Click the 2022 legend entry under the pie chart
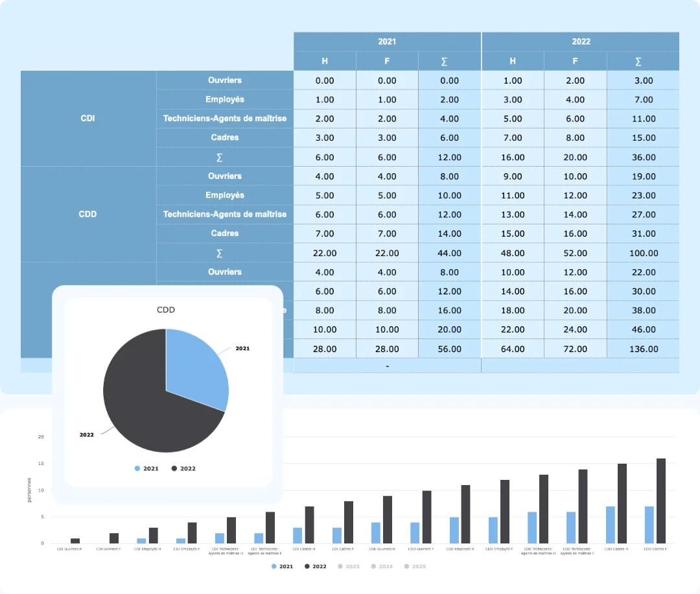 tap(183, 468)
